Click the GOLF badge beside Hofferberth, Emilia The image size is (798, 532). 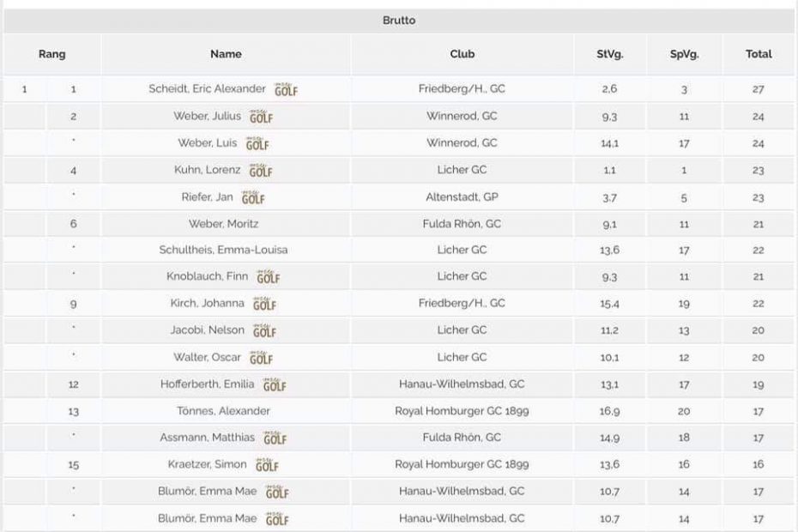[275, 385]
